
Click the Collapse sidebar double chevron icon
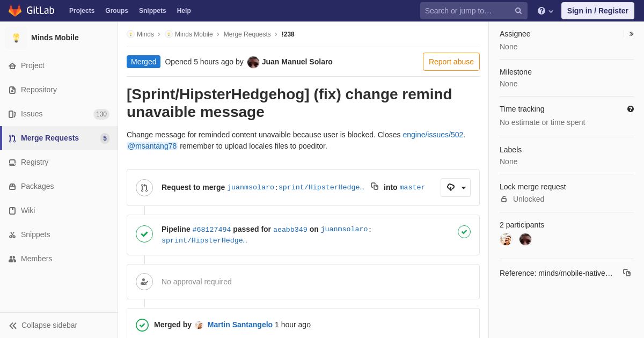[13, 326]
